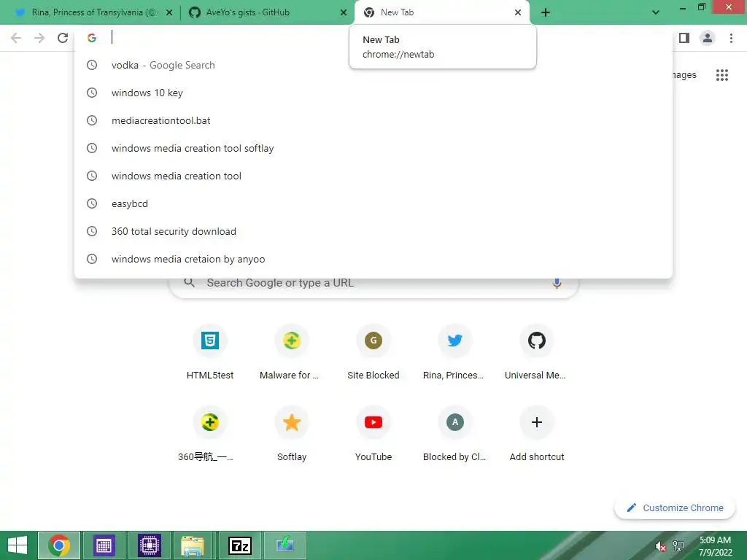Open the purple chip taskbar app
This screenshot has height=560, width=747.
coord(149,545)
